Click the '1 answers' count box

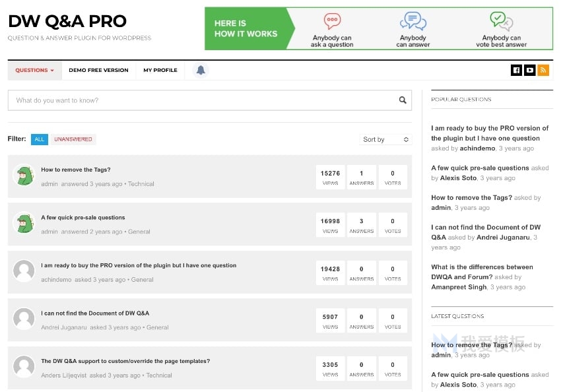362,177
